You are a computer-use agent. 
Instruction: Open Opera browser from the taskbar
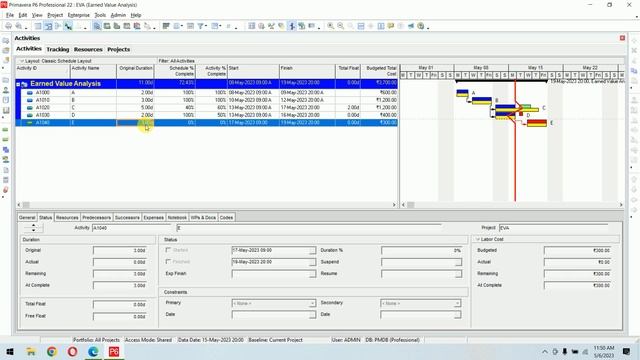[73, 351]
